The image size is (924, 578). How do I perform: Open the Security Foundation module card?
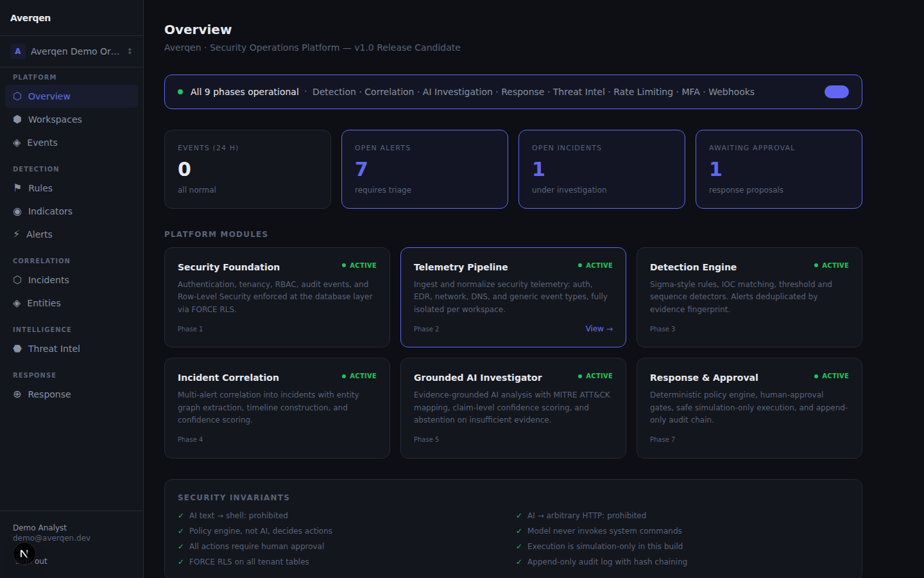(x=277, y=297)
